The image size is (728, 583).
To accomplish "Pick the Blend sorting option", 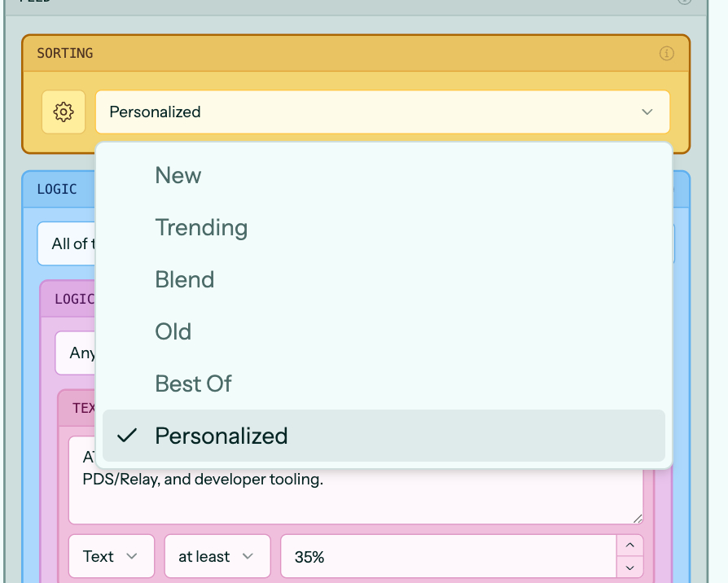I will click(185, 279).
